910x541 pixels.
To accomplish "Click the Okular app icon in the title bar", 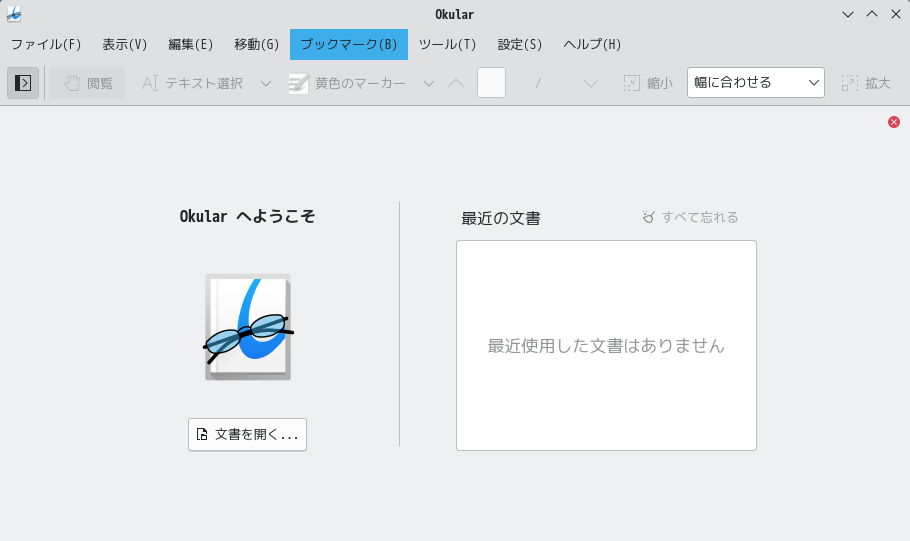I will [x=14, y=15].
